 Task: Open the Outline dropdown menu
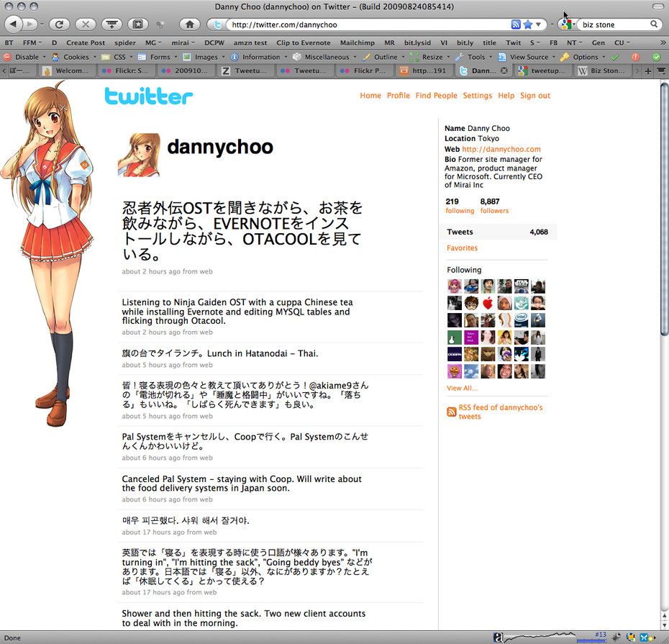383,57
